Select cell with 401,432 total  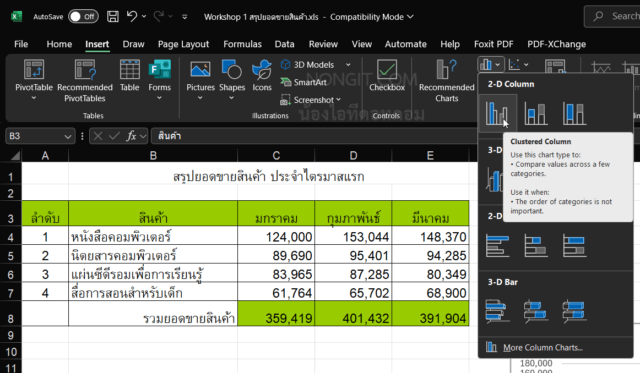[x=353, y=313]
